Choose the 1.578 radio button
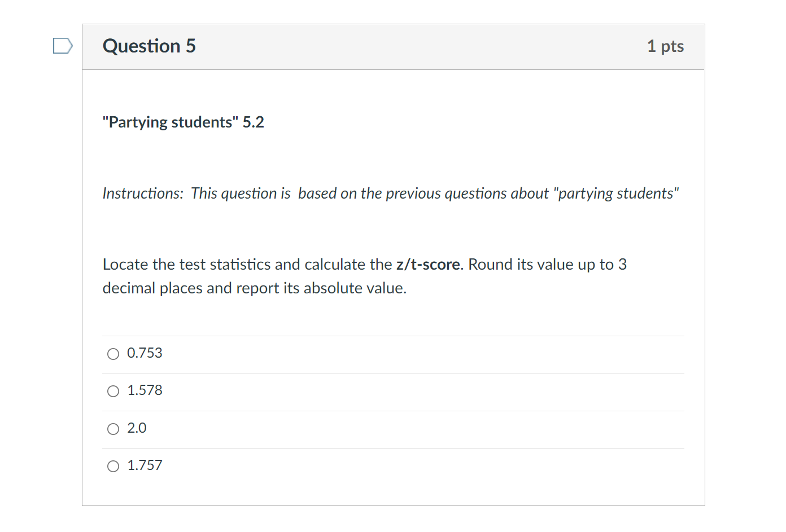 tap(113, 391)
